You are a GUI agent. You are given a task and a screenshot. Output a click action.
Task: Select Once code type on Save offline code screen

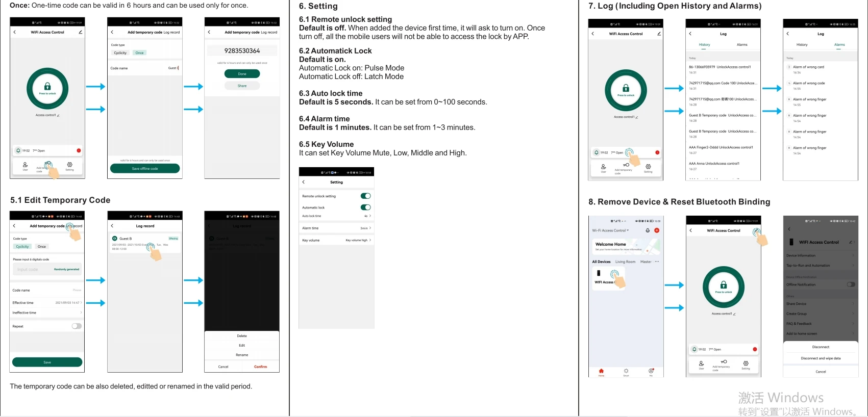pos(139,53)
